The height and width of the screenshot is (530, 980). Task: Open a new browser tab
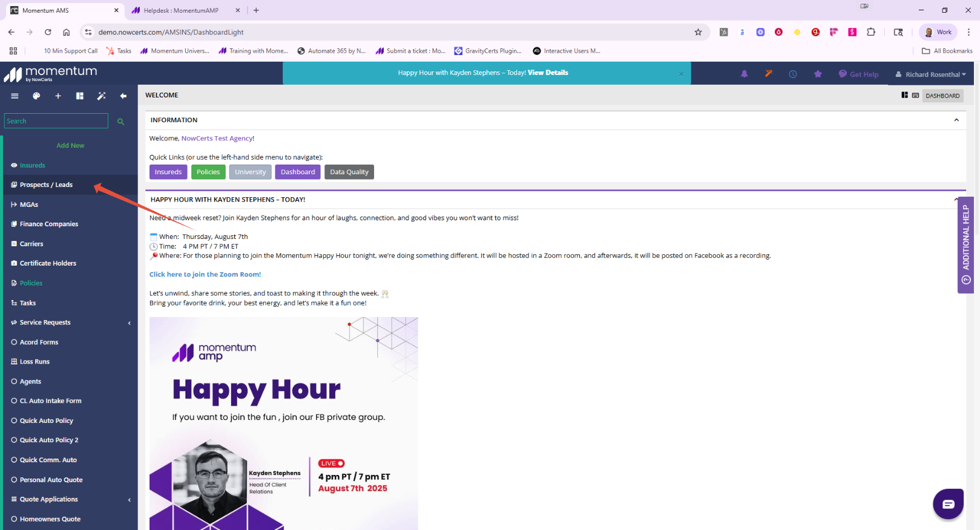pos(256,10)
